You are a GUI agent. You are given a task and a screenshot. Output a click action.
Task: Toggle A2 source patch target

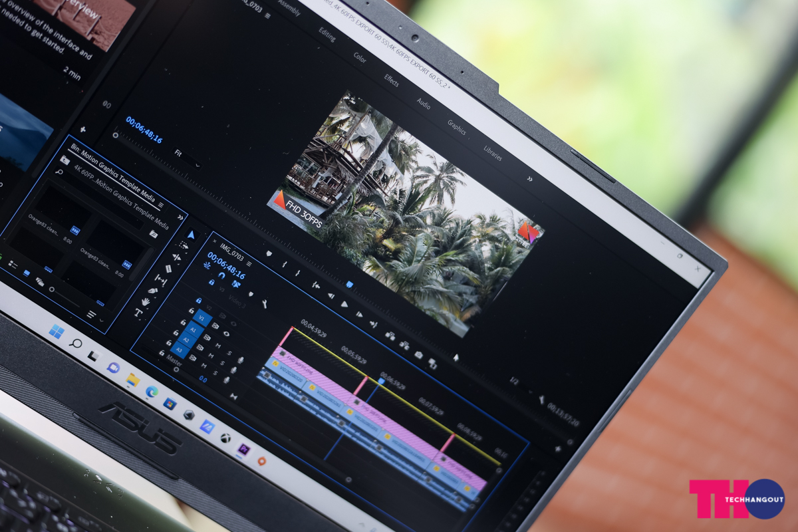[x=186, y=340]
